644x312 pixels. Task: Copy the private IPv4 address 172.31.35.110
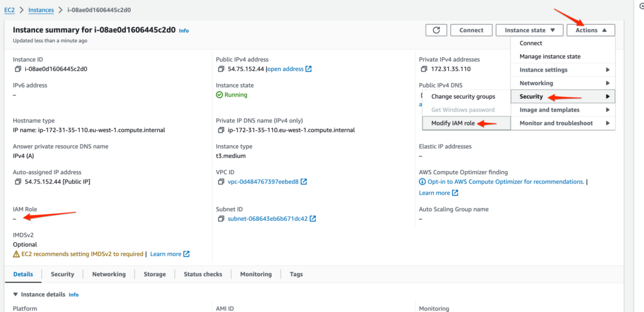click(424, 69)
